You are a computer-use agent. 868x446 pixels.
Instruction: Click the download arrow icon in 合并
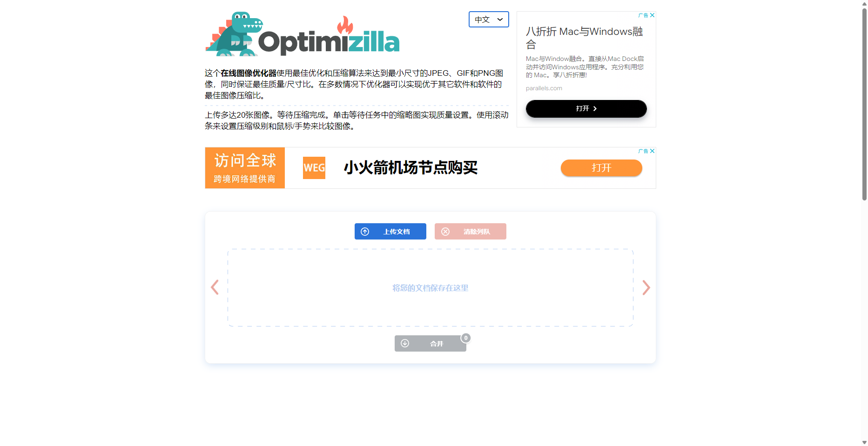coord(405,343)
